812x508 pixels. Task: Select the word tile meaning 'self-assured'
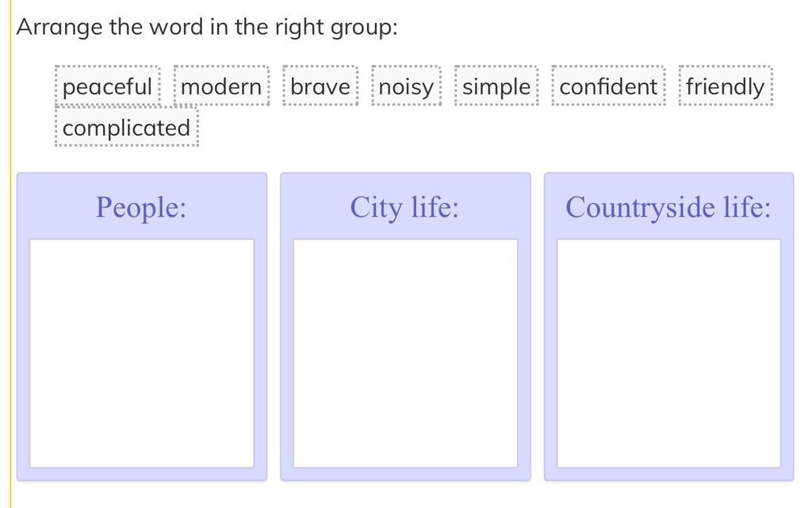pos(608,86)
